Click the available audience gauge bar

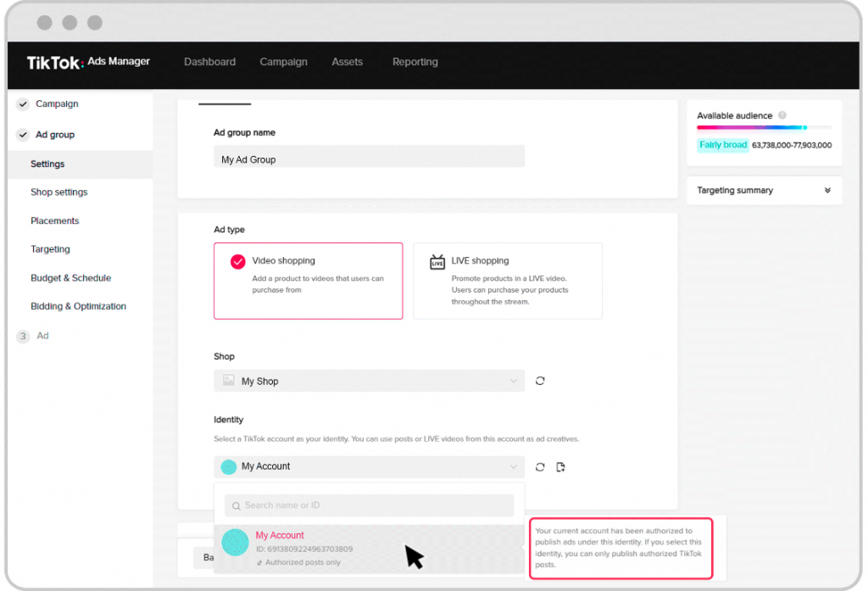[x=764, y=127]
